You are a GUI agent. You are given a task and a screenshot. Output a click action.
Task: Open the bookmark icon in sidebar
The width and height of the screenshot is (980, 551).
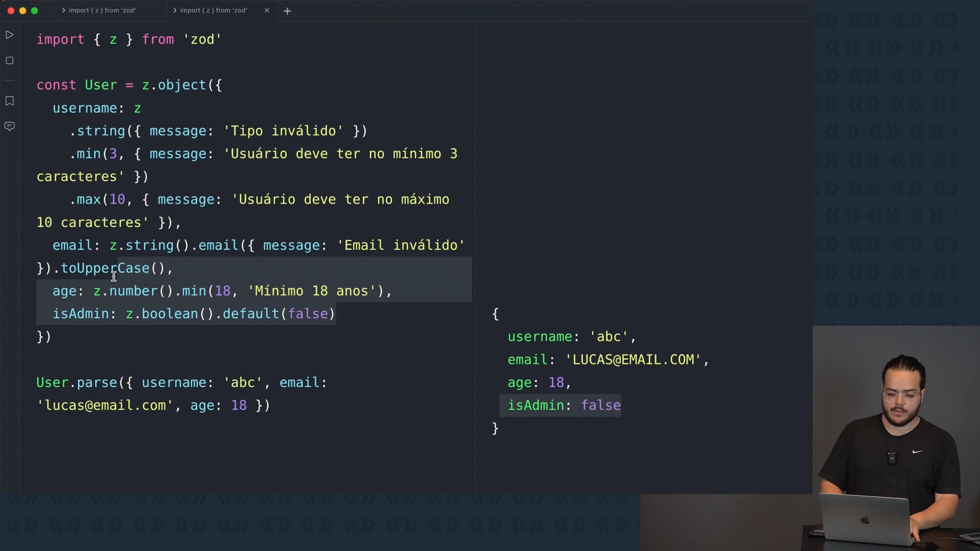pyautogui.click(x=9, y=101)
